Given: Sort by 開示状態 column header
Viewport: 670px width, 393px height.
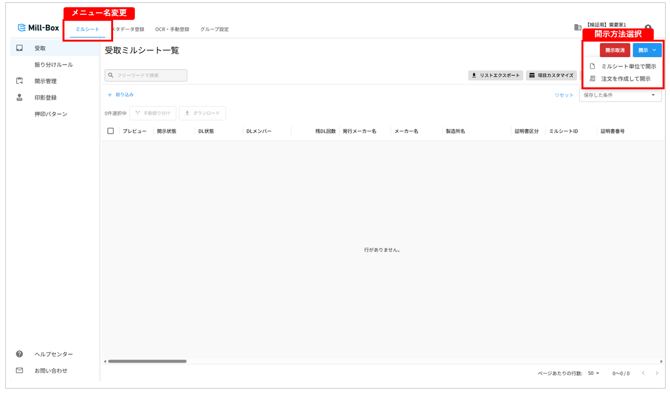Looking at the screenshot, I should click(x=166, y=131).
